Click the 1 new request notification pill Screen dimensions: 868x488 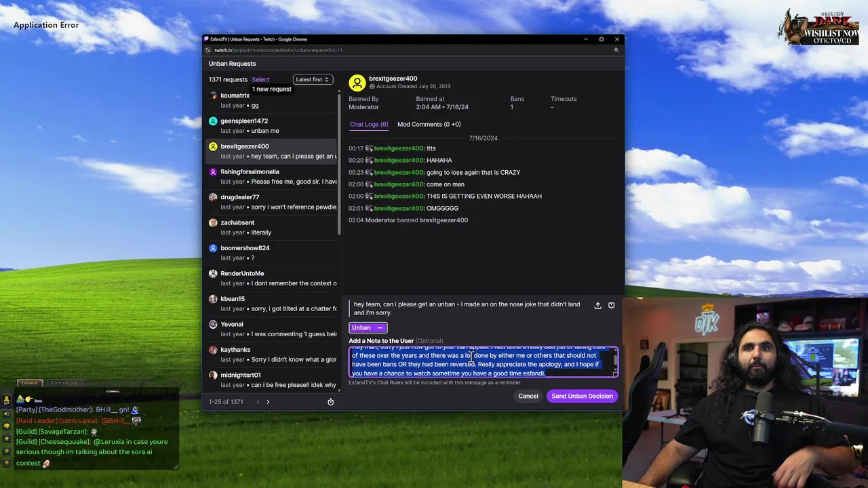[271, 89]
